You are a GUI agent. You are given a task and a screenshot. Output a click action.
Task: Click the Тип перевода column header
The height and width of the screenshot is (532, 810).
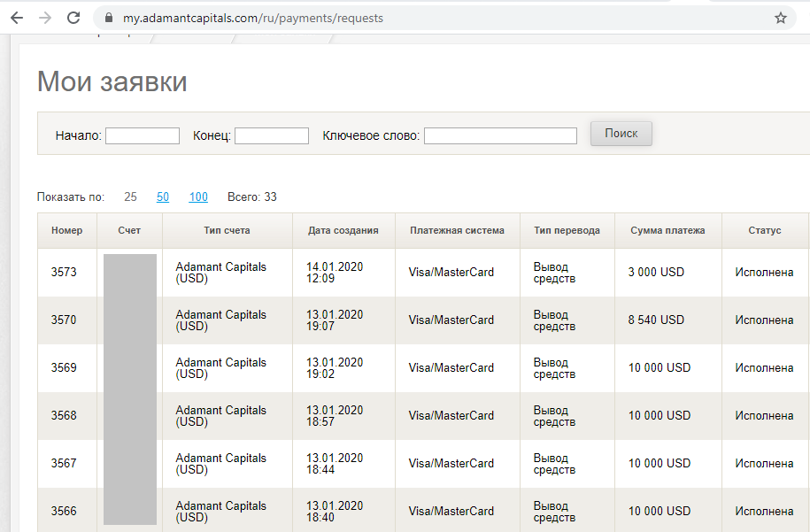567,230
